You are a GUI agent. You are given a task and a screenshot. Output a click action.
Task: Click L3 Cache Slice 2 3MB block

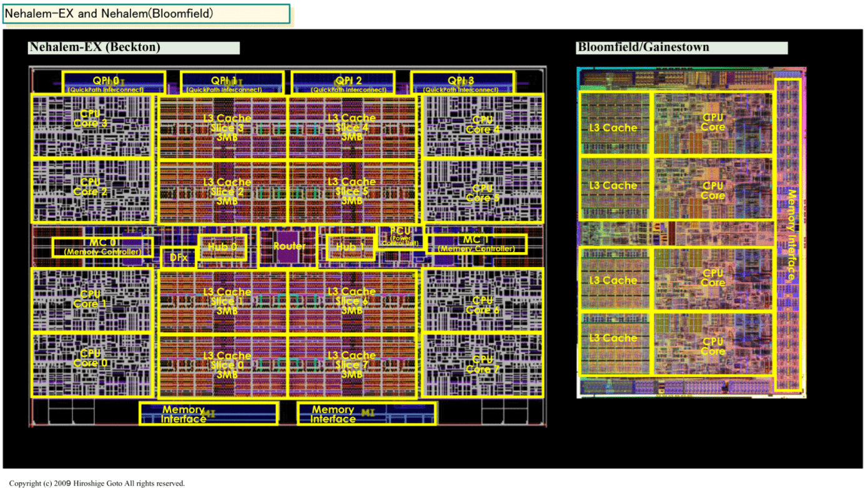(x=222, y=193)
